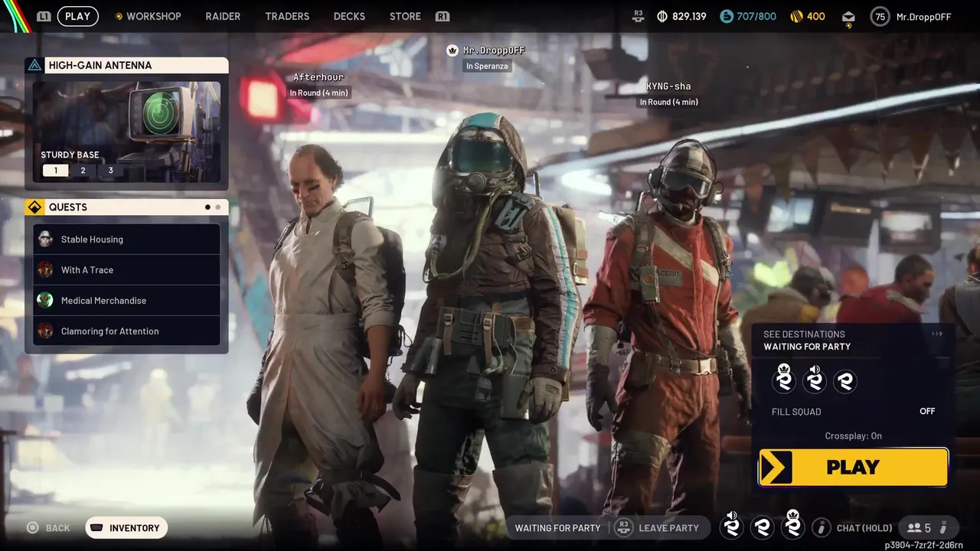980x551 pixels.
Task: Select Sturdy Base stage 2
Action: pos(83,170)
